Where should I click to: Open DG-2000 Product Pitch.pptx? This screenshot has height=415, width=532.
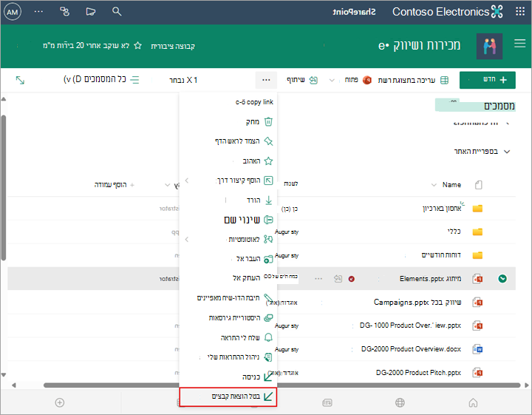coord(418,373)
